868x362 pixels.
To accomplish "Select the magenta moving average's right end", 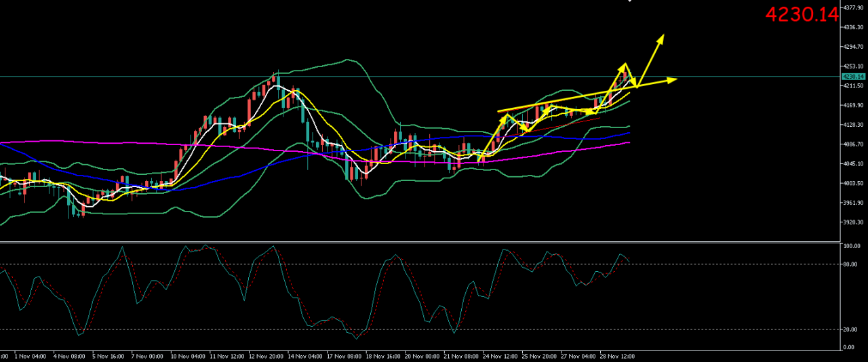I will (629, 142).
